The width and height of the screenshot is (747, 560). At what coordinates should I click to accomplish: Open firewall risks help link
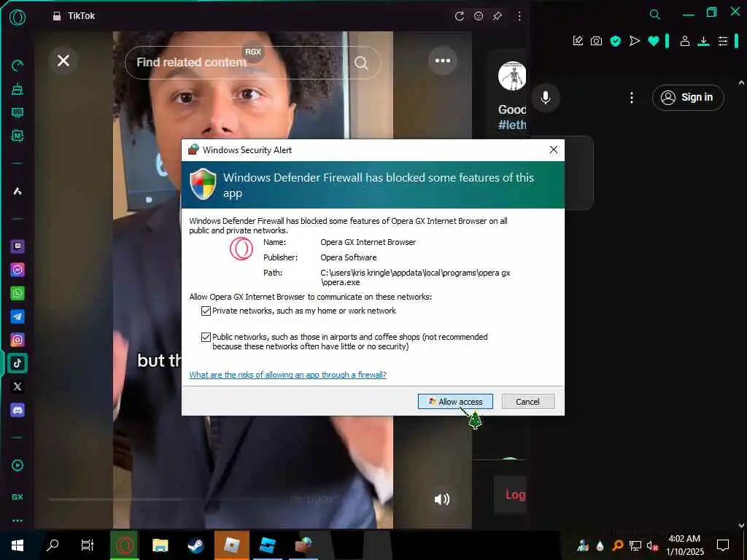tap(287, 375)
